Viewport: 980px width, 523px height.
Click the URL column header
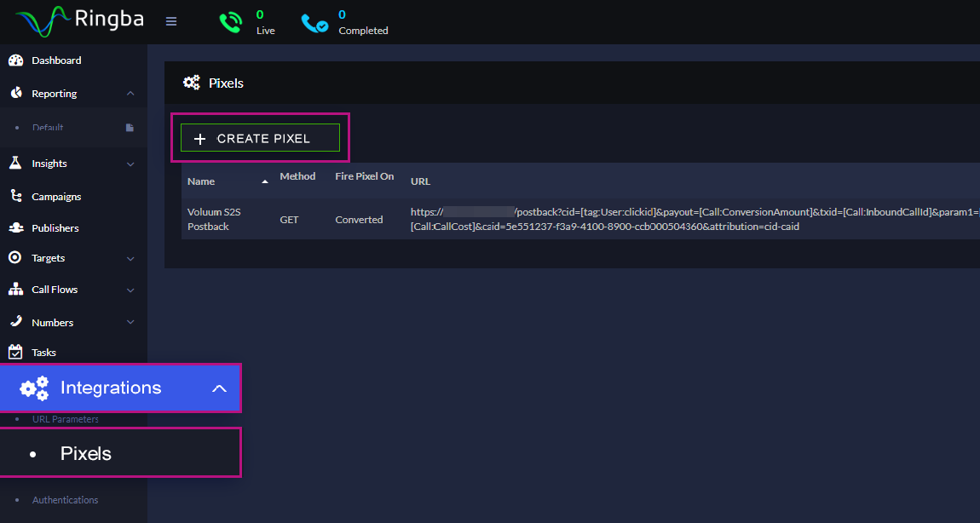[x=420, y=181]
